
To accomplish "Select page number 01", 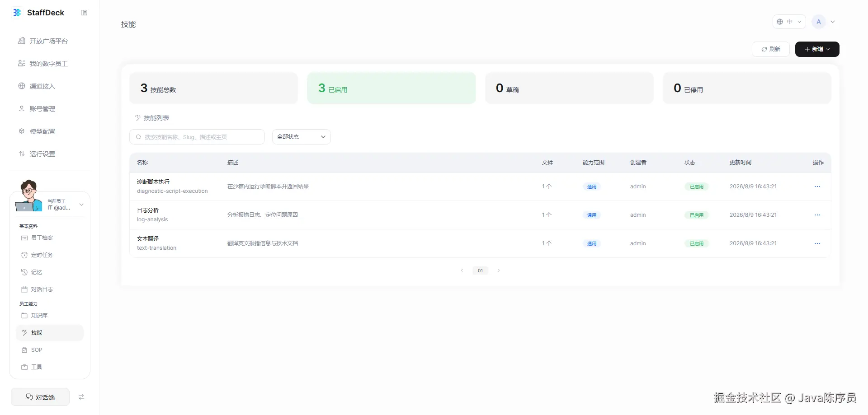I will (480, 270).
